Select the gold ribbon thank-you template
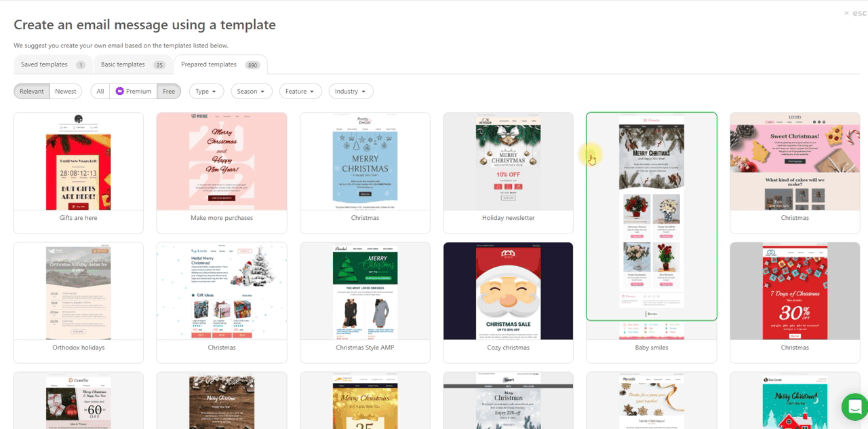The width and height of the screenshot is (868, 429). pyautogui.click(x=652, y=400)
